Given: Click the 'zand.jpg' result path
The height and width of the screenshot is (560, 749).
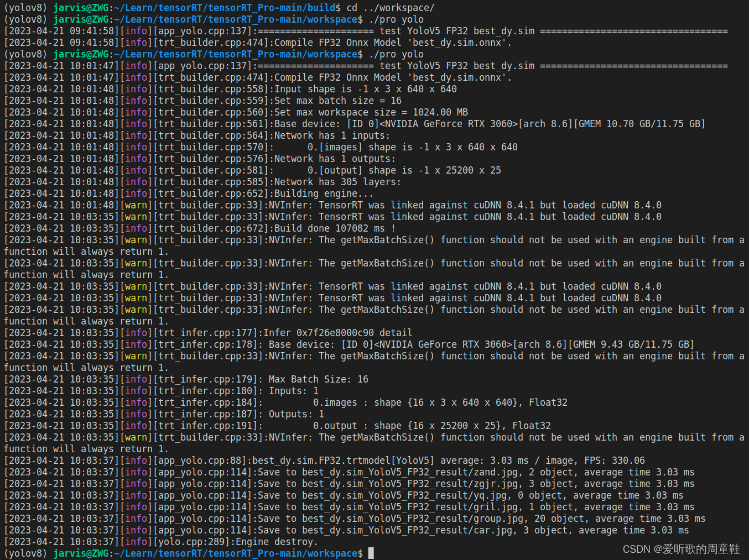Looking at the screenshot, I should point(410,472).
